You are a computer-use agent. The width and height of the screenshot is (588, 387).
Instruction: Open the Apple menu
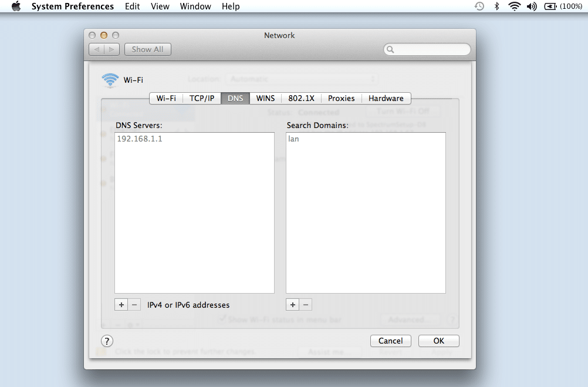click(x=15, y=6)
